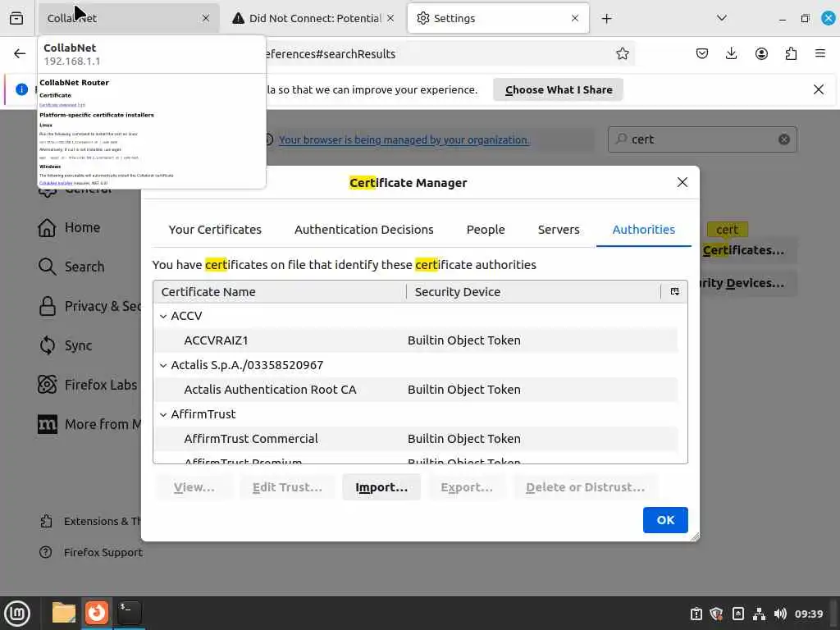The image size is (840, 630).
Task: Open Firefox Support link
Action: pyautogui.click(x=91, y=552)
